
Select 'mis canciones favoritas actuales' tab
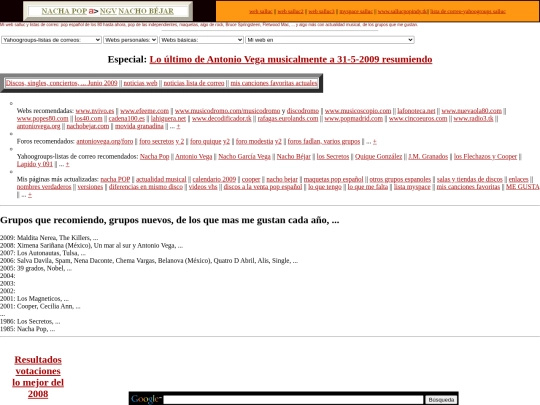pyautogui.click(x=274, y=83)
